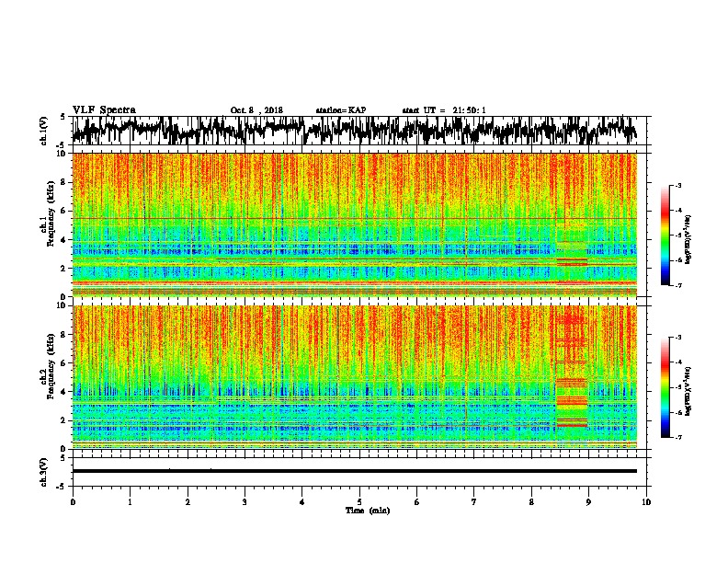Click the "ch.3(V)" axis label

pyautogui.click(x=44, y=472)
